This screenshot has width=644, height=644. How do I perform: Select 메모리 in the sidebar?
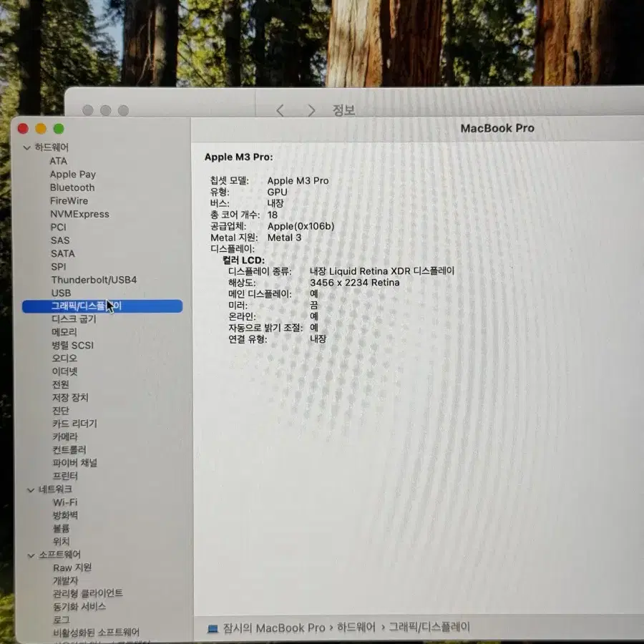click(x=64, y=332)
